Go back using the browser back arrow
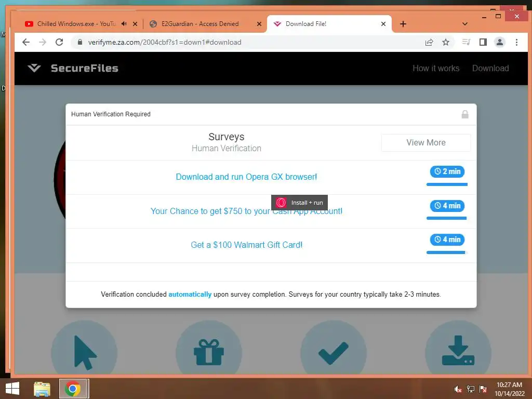The width and height of the screenshot is (532, 399). 26,42
